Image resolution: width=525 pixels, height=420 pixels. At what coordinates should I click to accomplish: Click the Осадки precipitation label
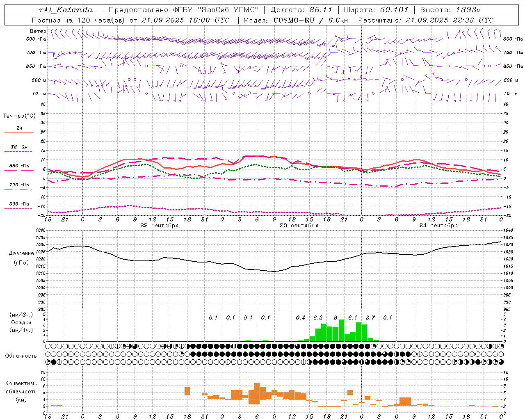pyautogui.click(x=21, y=322)
